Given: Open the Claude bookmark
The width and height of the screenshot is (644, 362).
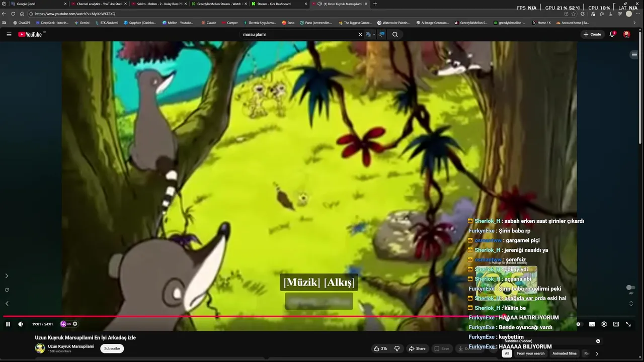Looking at the screenshot, I should coord(209,23).
